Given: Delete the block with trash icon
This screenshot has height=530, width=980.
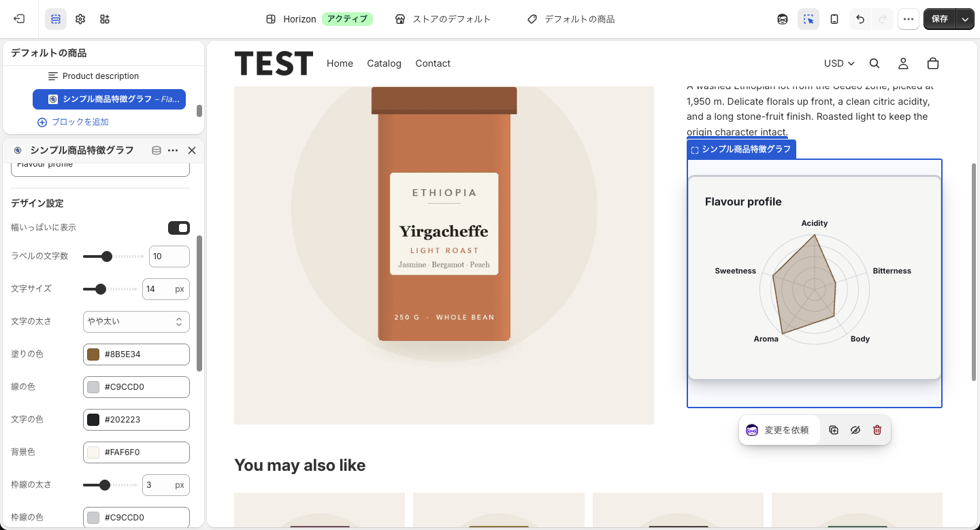Looking at the screenshot, I should pyautogui.click(x=877, y=430).
